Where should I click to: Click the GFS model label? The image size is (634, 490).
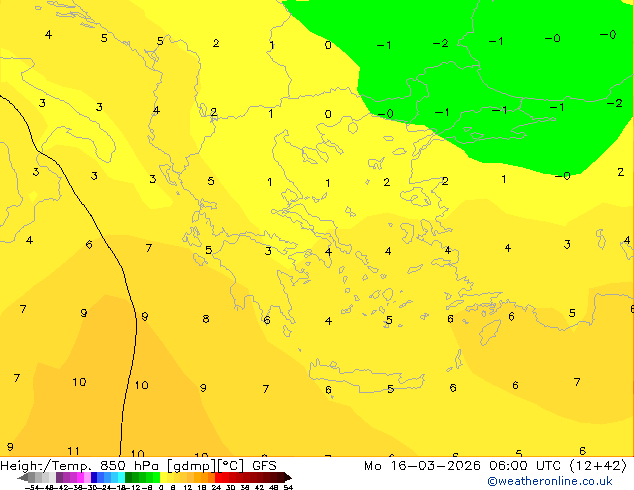pyautogui.click(x=264, y=466)
